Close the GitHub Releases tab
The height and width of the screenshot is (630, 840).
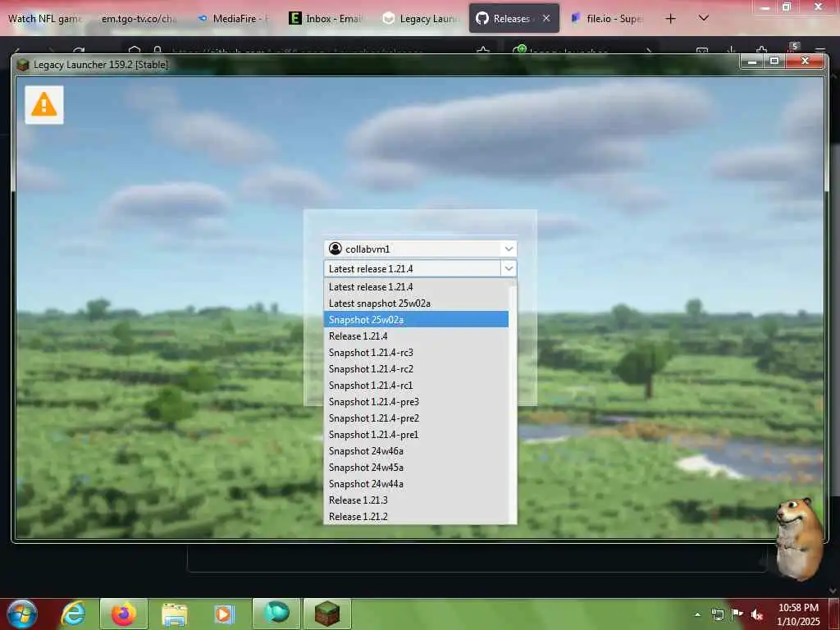(x=546, y=18)
